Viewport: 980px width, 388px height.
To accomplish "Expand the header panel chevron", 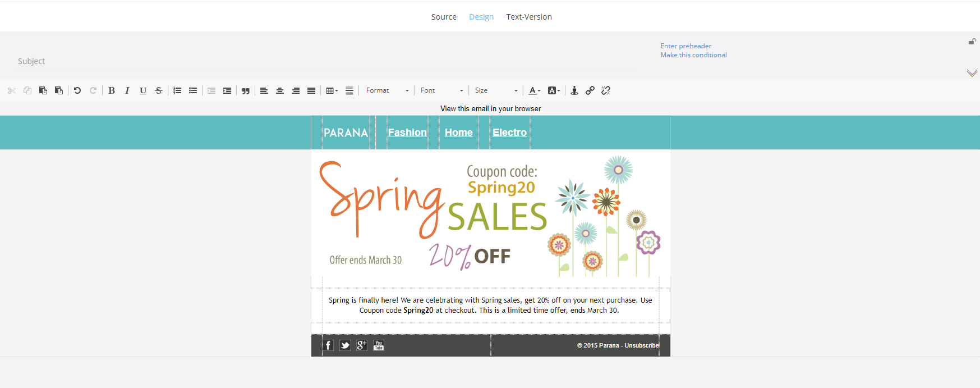I will coord(972,73).
